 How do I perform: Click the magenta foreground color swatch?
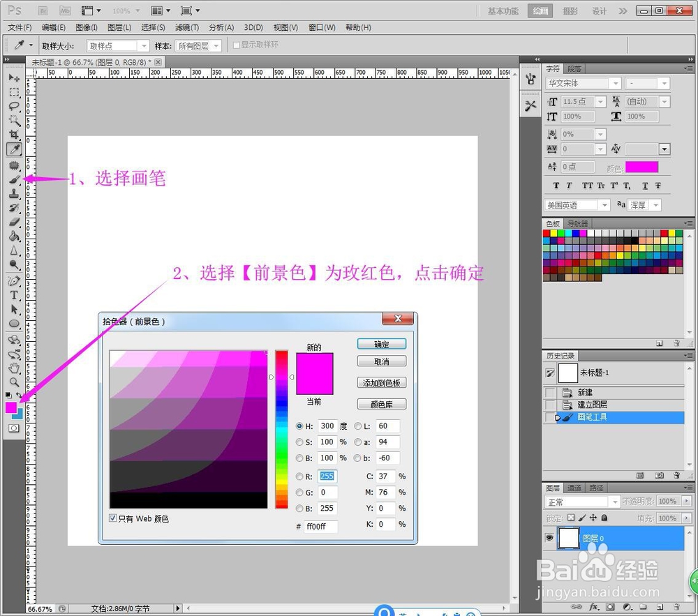click(10, 407)
